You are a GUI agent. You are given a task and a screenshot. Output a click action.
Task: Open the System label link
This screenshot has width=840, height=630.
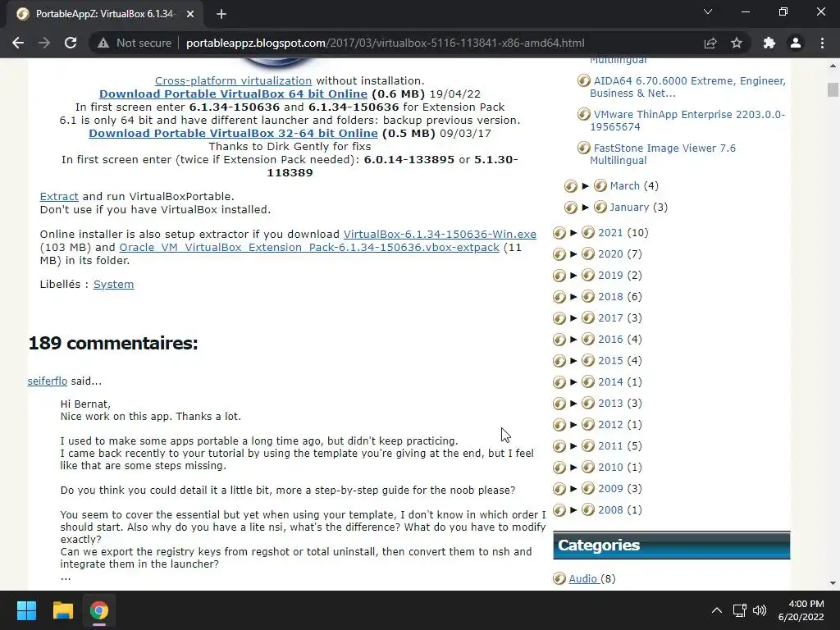113,285
